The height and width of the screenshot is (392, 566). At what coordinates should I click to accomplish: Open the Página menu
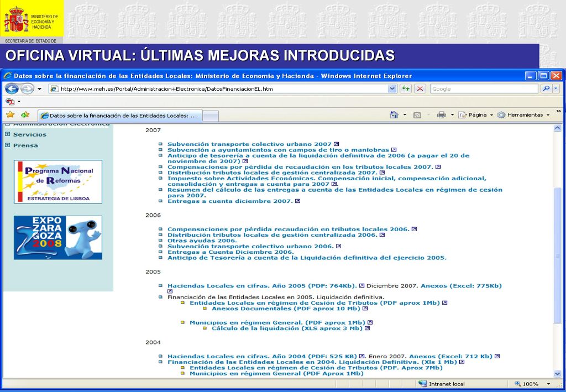475,115
